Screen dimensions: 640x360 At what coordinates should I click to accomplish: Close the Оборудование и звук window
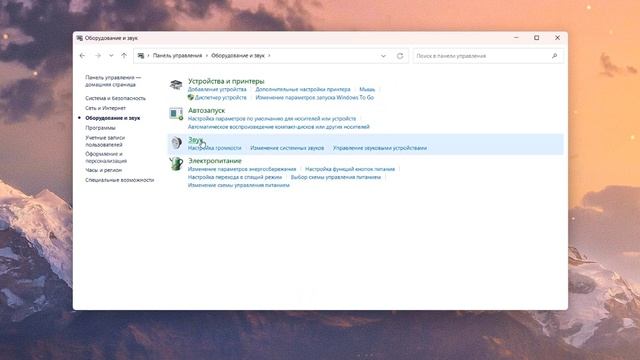(558, 38)
